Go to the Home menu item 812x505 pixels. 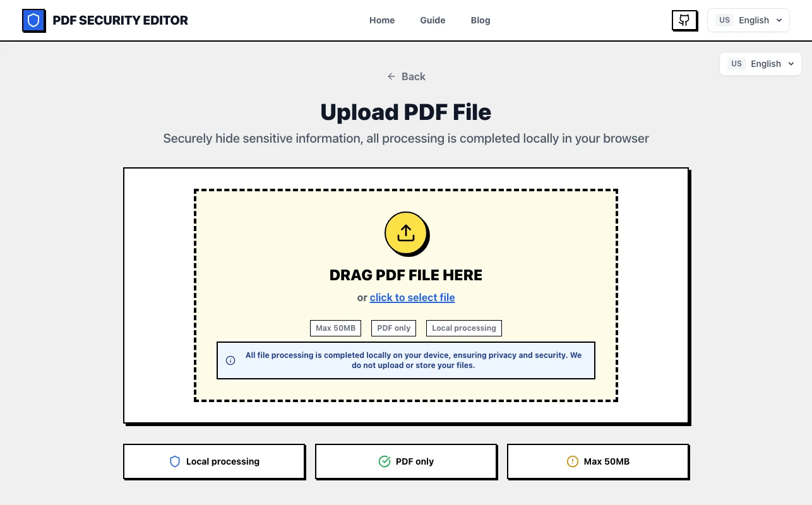(x=382, y=20)
